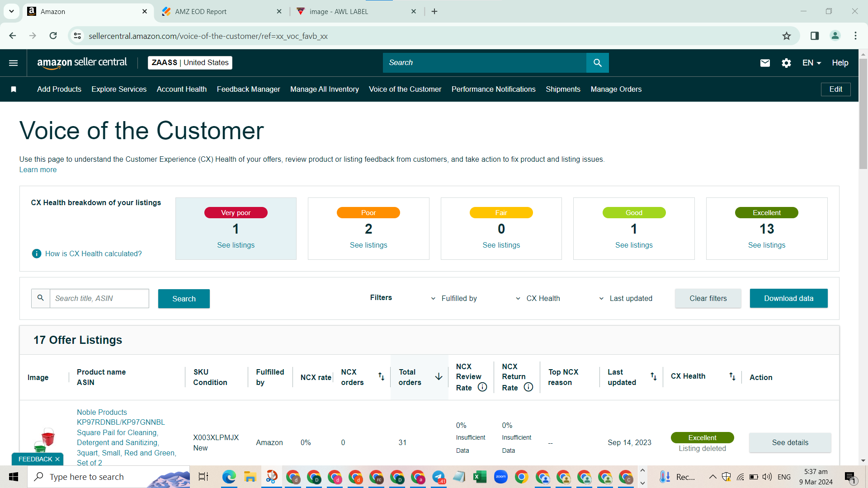Open Manage Orders in the nav bar
The image size is (868, 488).
tap(616, 89)
